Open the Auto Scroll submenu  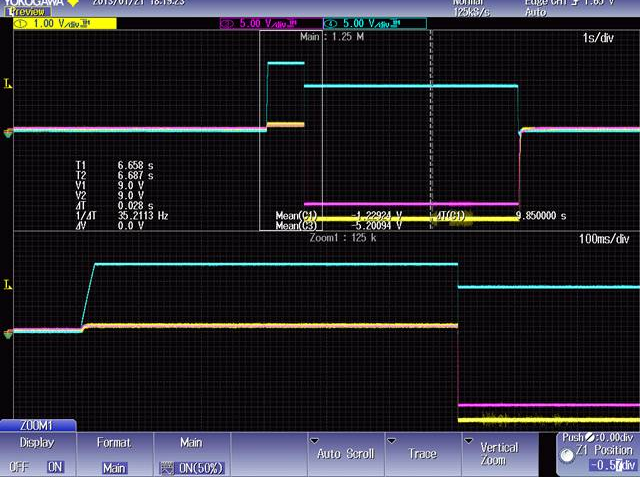pyautogui.click(x=345, y=454)
